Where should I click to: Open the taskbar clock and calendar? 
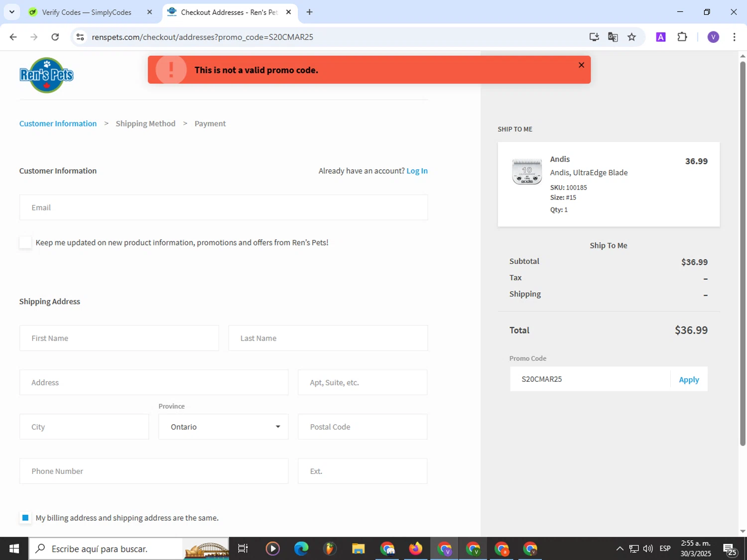[696, 549]
